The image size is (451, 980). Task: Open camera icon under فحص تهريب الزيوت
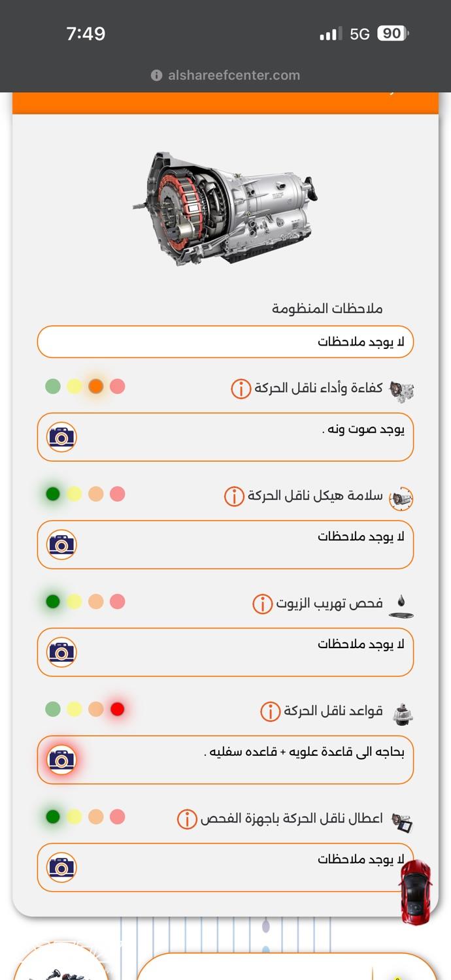click(x=62, y=652)
